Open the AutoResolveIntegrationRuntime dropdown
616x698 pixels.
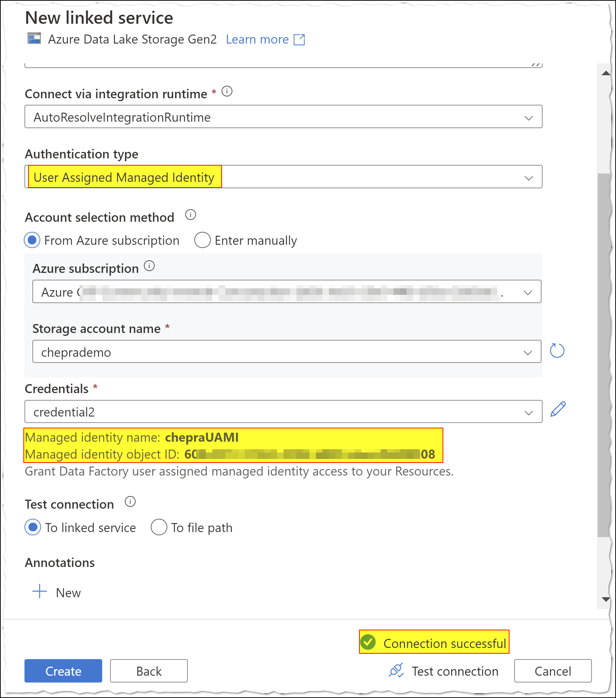284,117
